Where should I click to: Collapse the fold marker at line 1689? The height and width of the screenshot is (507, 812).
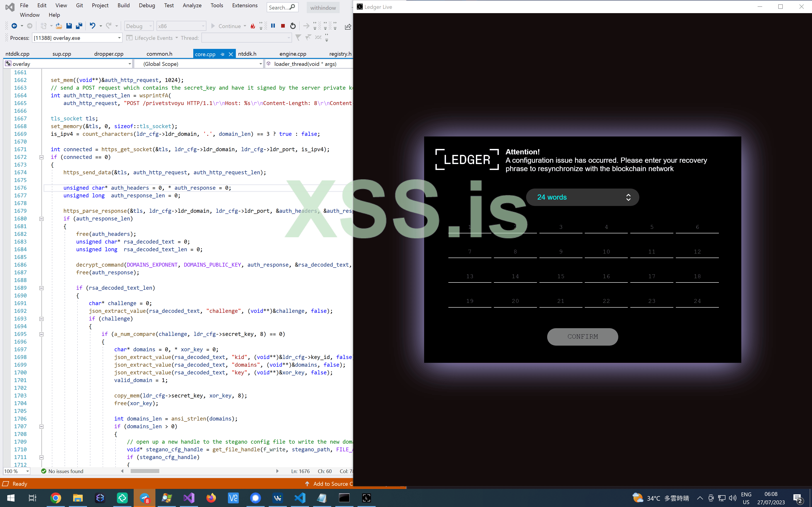click(x=42, y=288)
